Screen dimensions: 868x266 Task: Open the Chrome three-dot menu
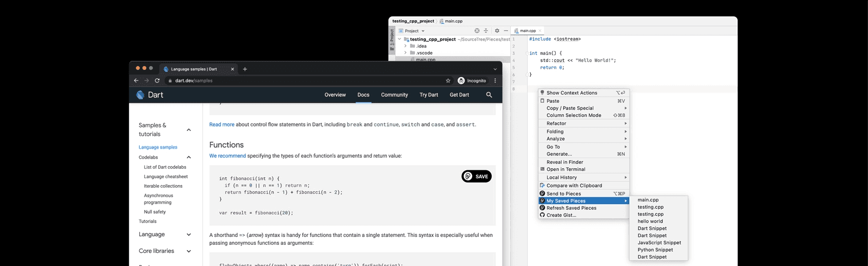point(495,81)
